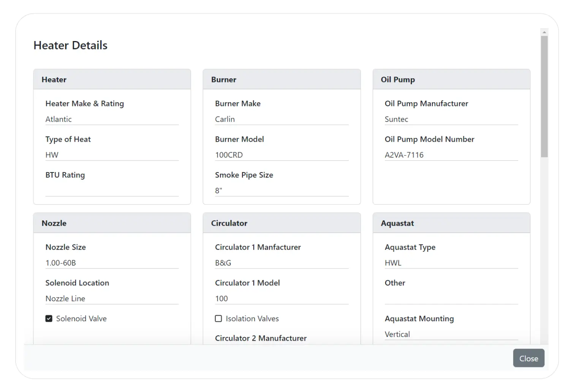This screenshot has width=576, height=392.
Task: Click the Oil Pump Model Number field
Action: 451,155
